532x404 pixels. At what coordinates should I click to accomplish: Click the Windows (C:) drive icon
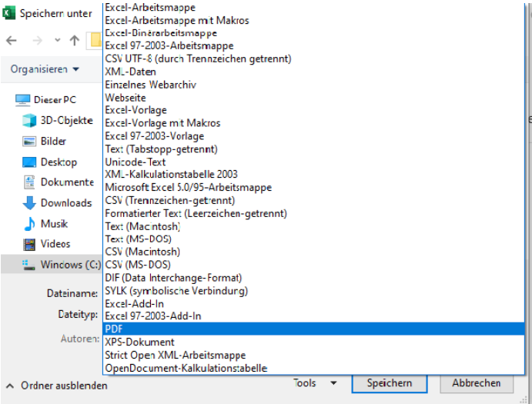click(x=28, y=265)
